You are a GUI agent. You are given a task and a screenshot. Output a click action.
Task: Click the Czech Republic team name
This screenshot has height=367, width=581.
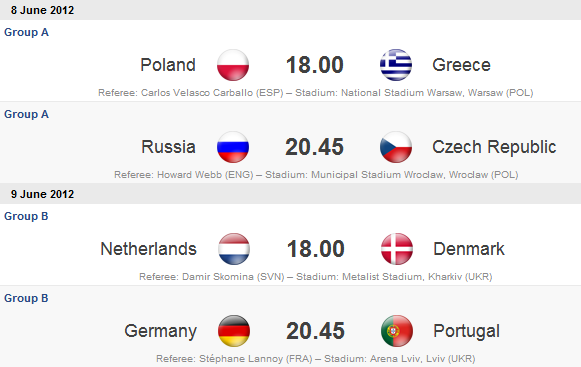click(494, 147)
